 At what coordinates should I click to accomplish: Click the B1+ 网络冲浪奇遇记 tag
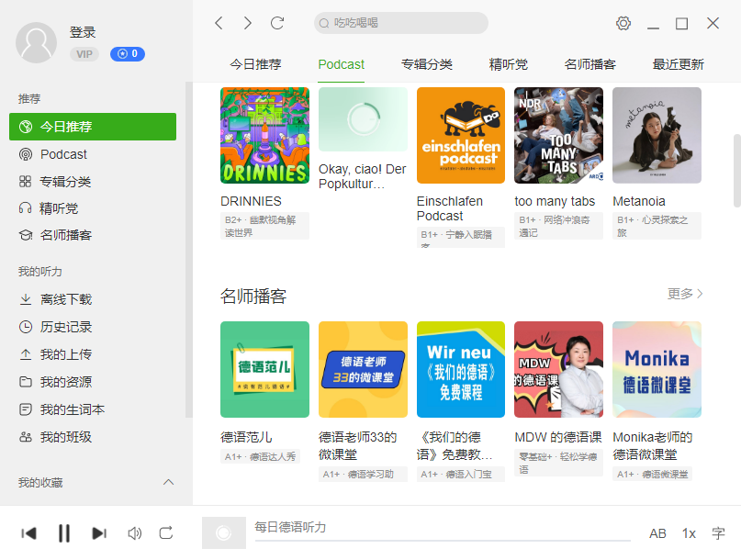pos(558,226)
